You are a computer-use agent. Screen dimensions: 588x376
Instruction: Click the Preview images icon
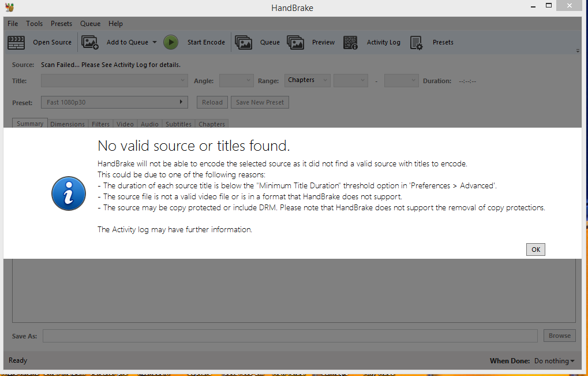point(295,42)
